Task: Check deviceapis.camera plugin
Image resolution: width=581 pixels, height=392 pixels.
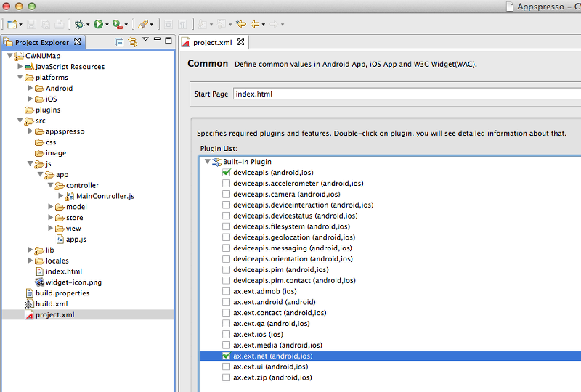Action: [226, 194]
